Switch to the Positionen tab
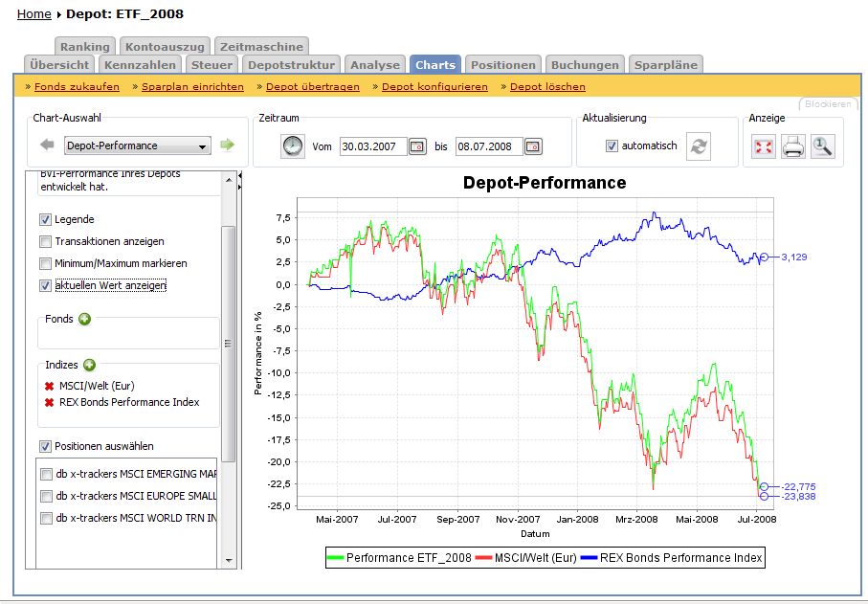 [x=502, y=65]
